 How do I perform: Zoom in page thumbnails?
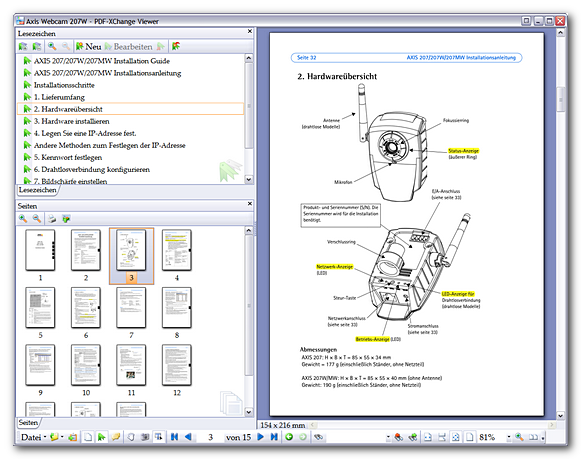pyautogui.click(x=23, y=219)
